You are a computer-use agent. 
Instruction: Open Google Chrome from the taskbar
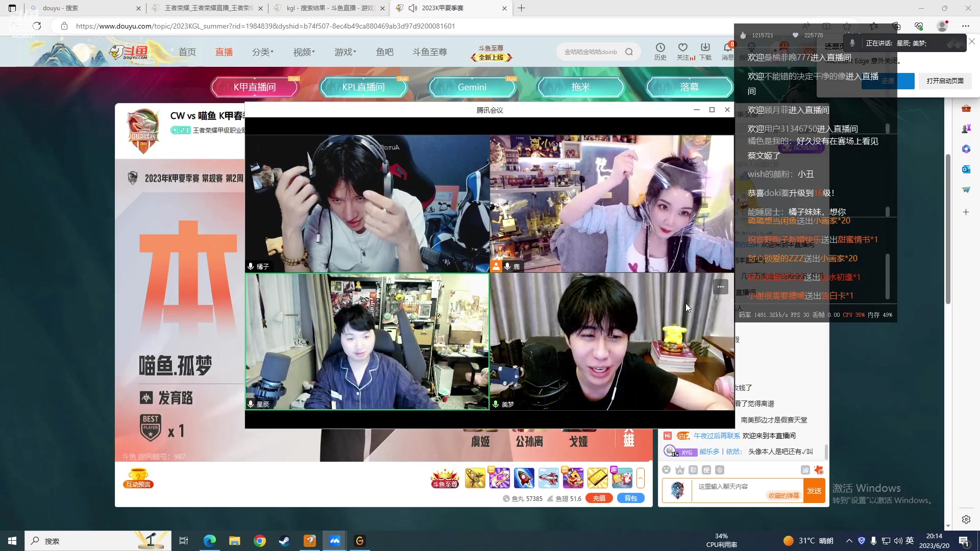(260, 541)
